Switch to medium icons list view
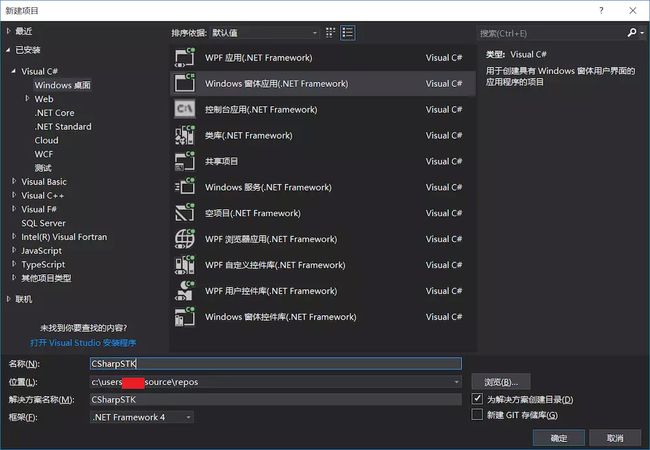This screenshot has height=450, width=650. [347, 33]
